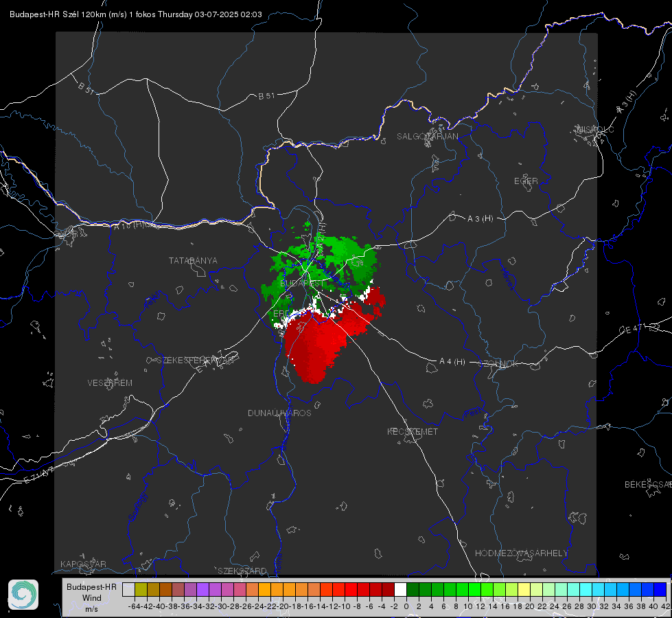Click the BÉKÉSCSABA label at map edge
The height and width of the screenshot is (618, 672).
[x=648, y=485]
